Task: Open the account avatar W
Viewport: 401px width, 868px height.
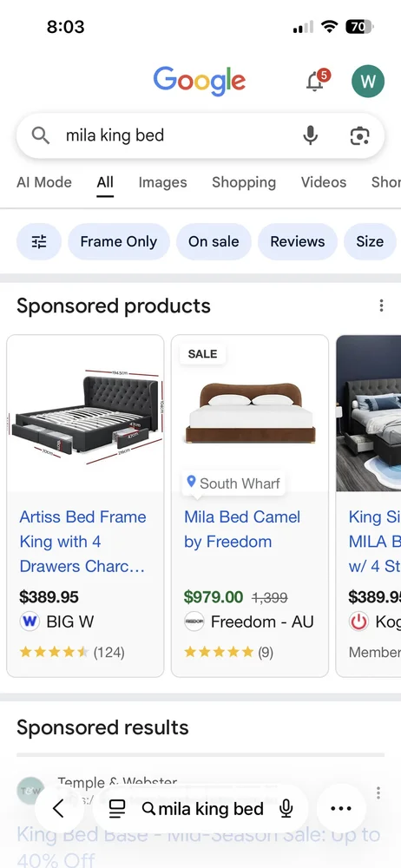Action: [x=368, y=81]
